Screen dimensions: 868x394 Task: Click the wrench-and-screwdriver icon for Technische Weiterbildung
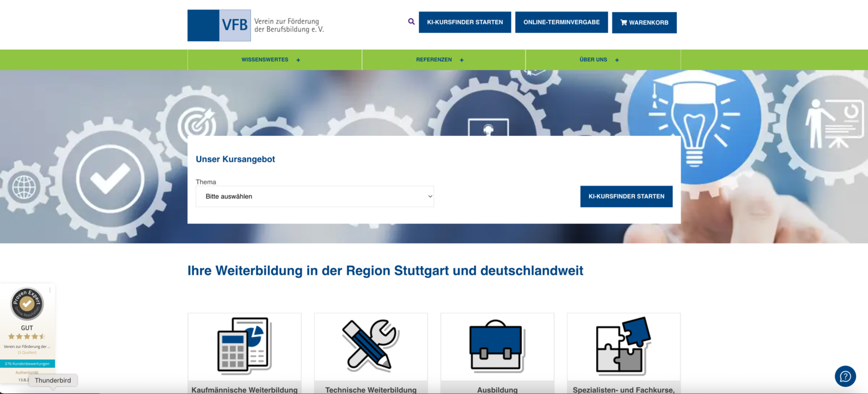(371, 346)
